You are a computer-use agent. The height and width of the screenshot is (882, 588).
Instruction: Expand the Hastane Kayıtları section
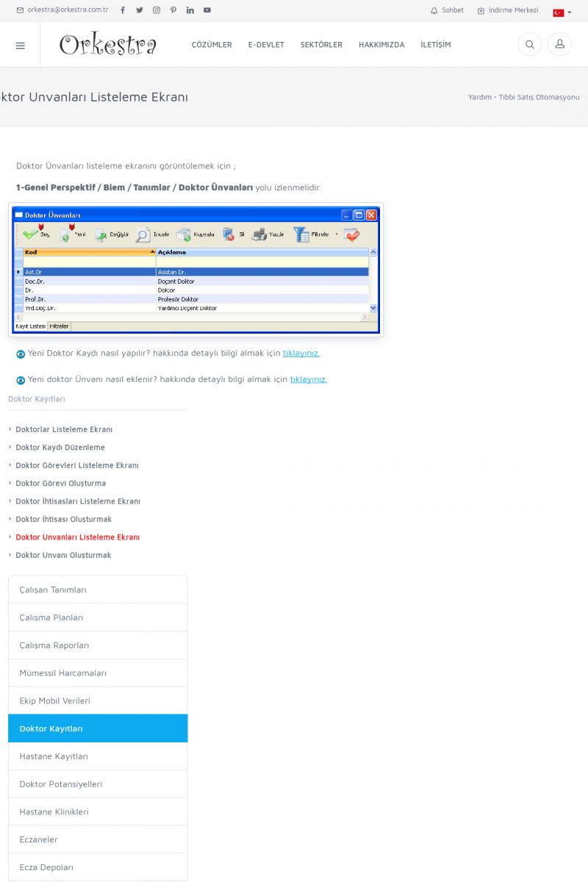pyautogui.click(x=98, y=756)
